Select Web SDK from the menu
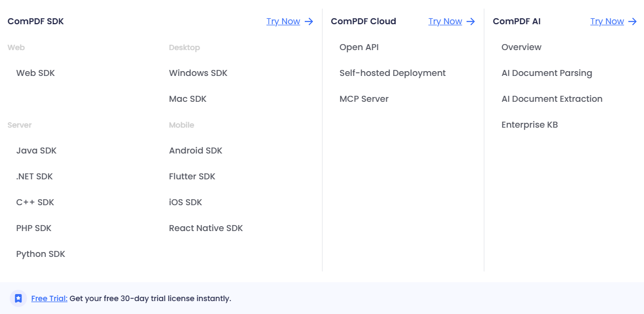The image size is (644, 314). pos(36,73)
